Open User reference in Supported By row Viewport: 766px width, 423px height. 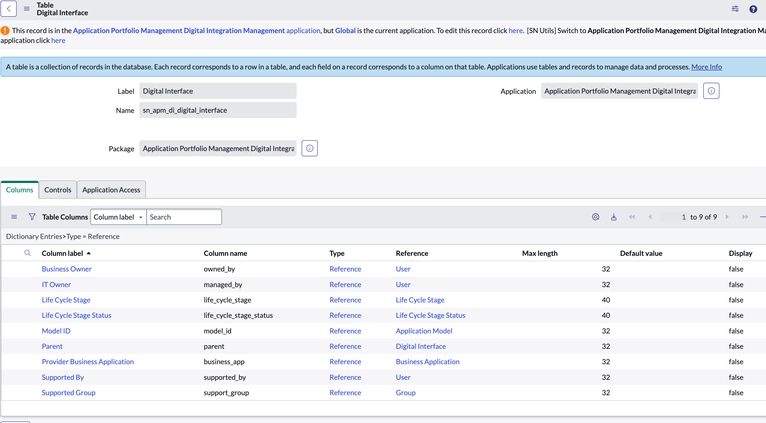tap(403, 377)
